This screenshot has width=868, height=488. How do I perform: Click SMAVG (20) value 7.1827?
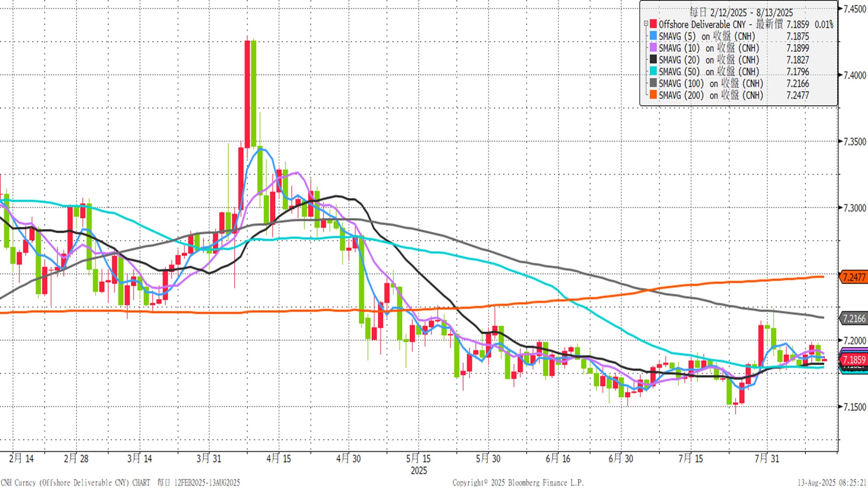point(798,60)
